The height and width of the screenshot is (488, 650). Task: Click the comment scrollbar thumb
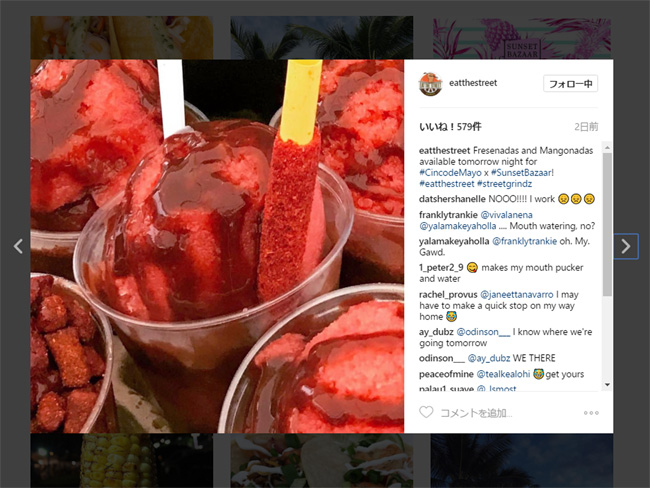point(607,224)
